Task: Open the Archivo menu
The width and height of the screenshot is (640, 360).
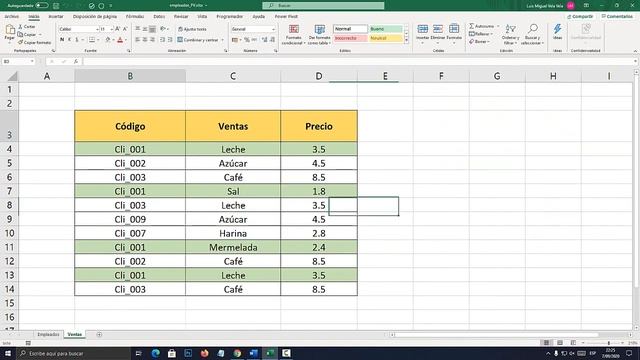Action: coord(11,17)
